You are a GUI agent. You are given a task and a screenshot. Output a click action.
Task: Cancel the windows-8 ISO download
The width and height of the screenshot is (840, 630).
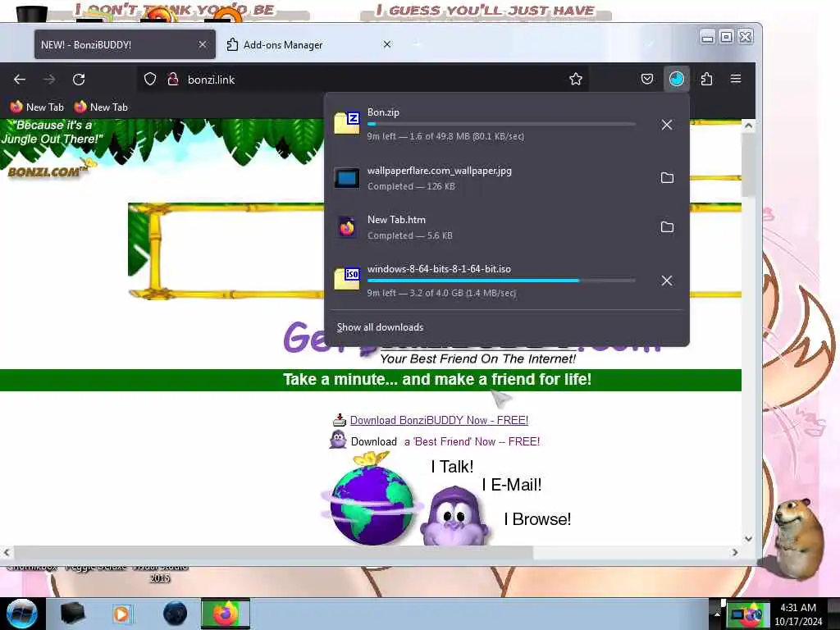point(666,281)
